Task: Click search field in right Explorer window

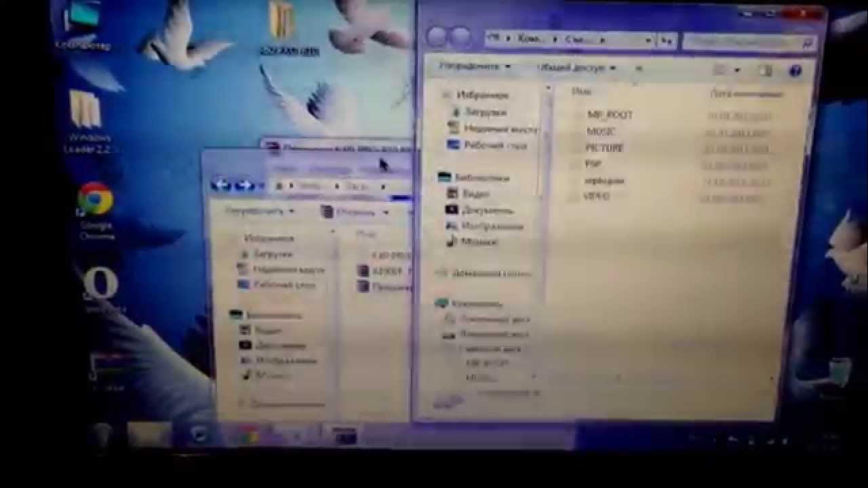Action: [748, 42]
